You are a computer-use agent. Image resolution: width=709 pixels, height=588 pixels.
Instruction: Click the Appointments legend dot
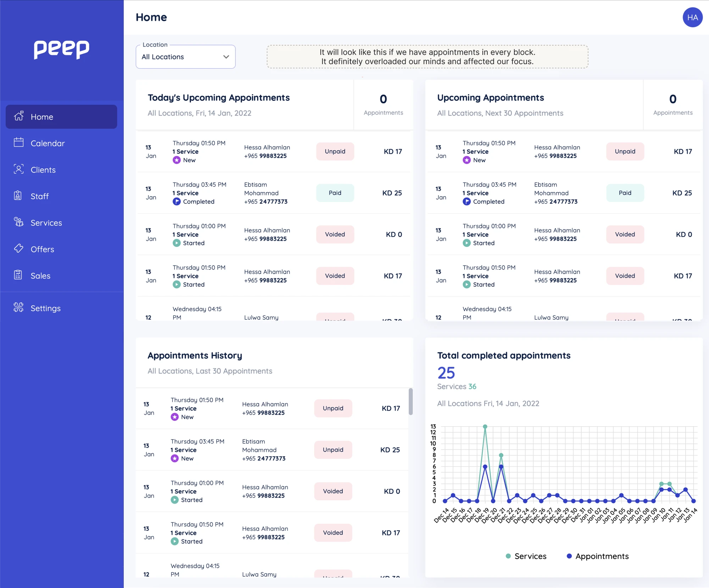pyautogui.click(x=569, y=556)
